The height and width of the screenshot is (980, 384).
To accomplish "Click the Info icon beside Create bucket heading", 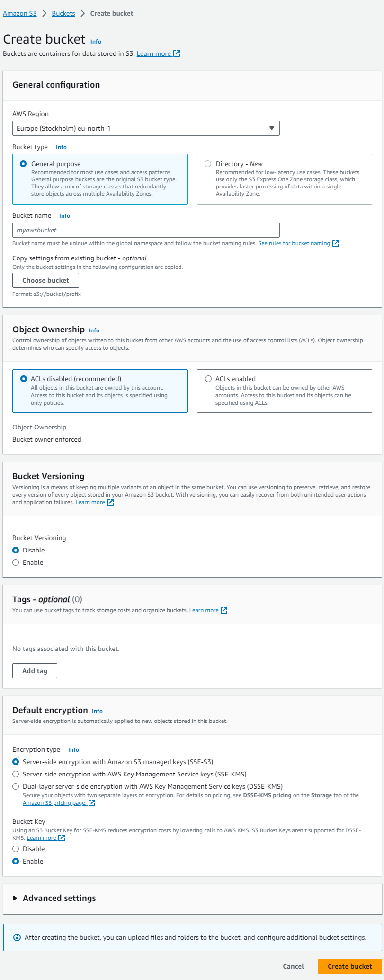I will 96,42.
